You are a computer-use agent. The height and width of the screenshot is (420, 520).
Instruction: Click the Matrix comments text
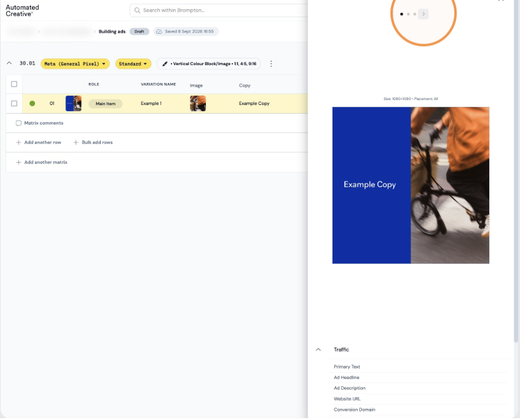coord(44,123)
